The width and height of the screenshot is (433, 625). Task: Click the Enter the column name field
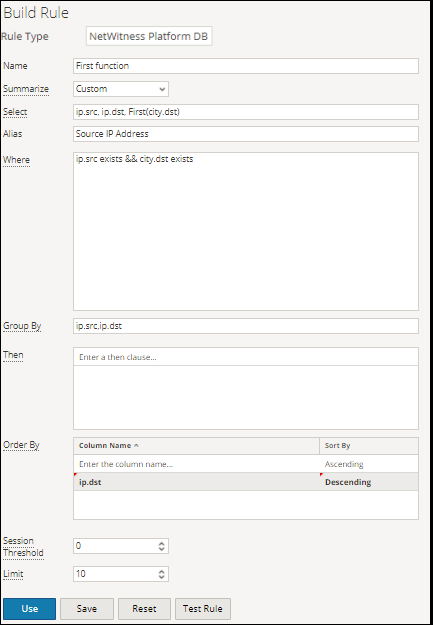(197, 464)
